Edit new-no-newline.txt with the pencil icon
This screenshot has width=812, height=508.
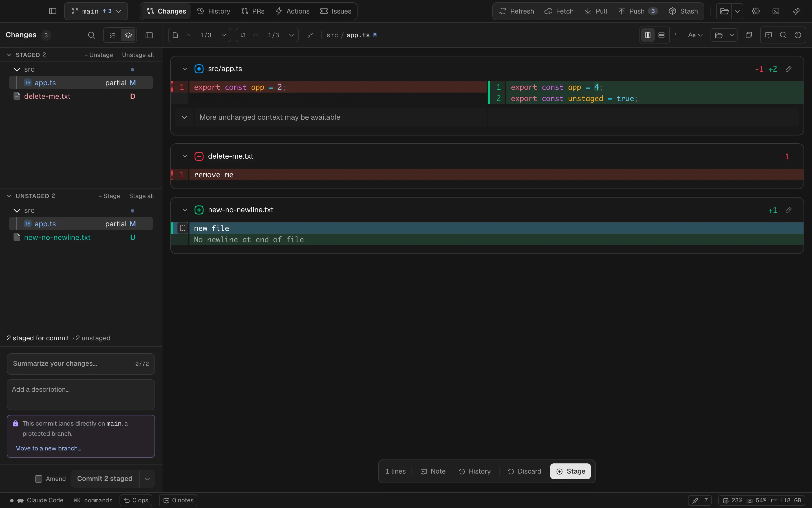(789, 210)
